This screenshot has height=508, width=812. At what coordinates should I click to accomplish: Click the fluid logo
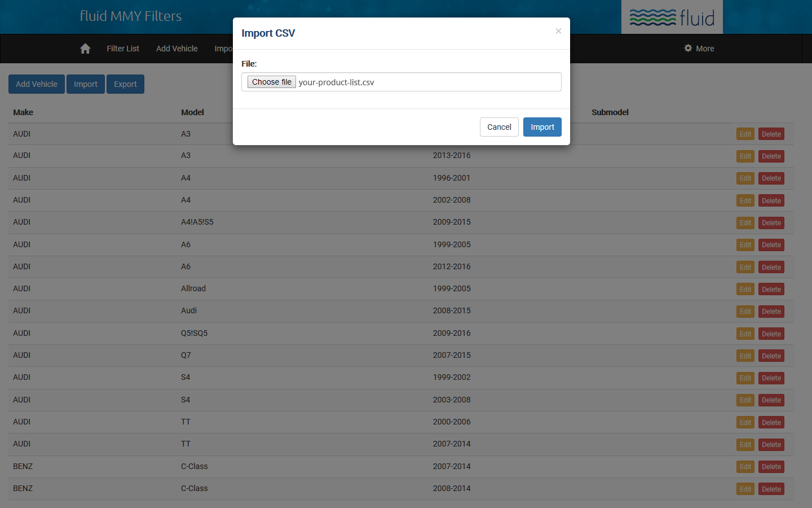coord(672,17)
